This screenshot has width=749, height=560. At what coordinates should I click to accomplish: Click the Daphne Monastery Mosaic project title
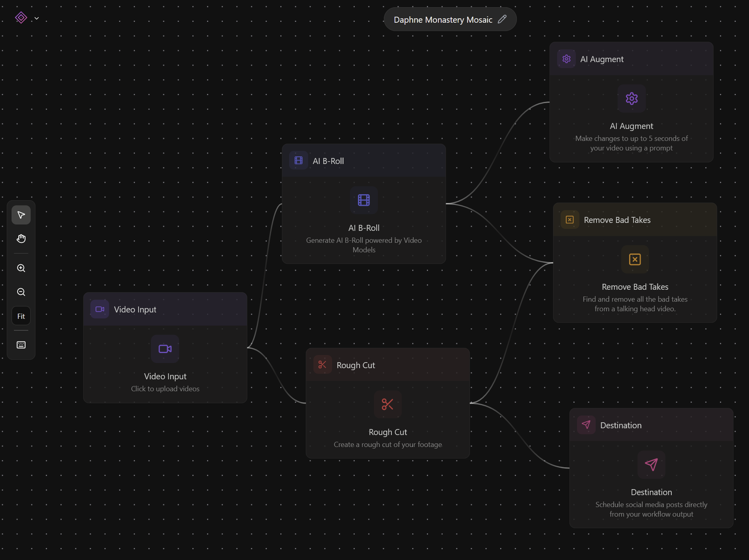click(x=443, y=20)
